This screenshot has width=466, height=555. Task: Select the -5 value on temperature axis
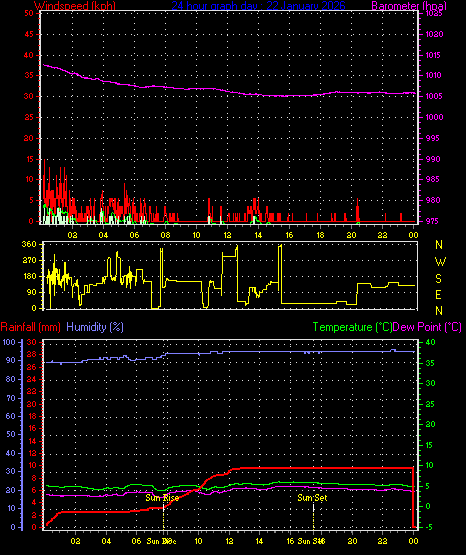[428, 527]
